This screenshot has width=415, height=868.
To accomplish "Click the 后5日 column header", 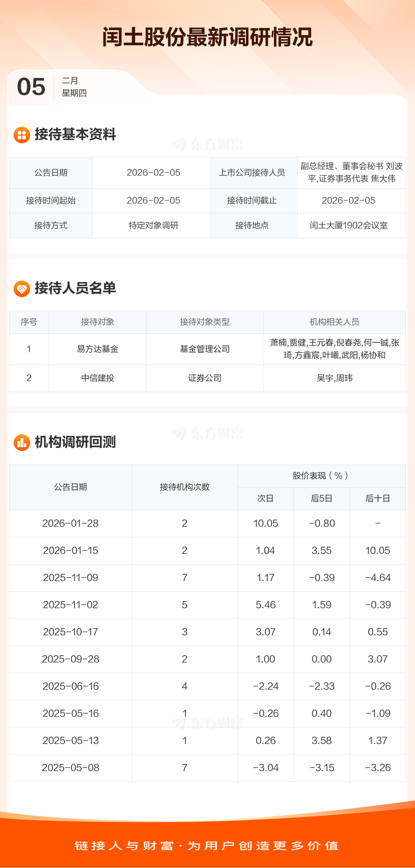I will (x=322, y=498).
